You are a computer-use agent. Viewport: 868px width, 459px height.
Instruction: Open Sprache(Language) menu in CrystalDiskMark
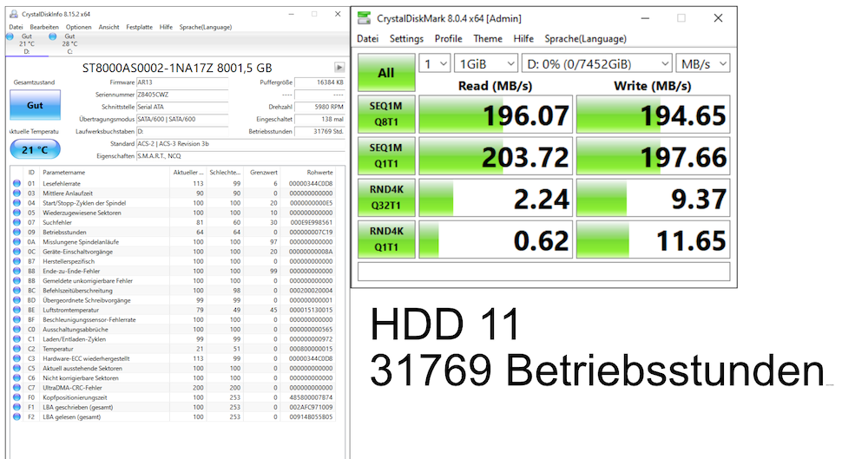[x=586, y=39]
